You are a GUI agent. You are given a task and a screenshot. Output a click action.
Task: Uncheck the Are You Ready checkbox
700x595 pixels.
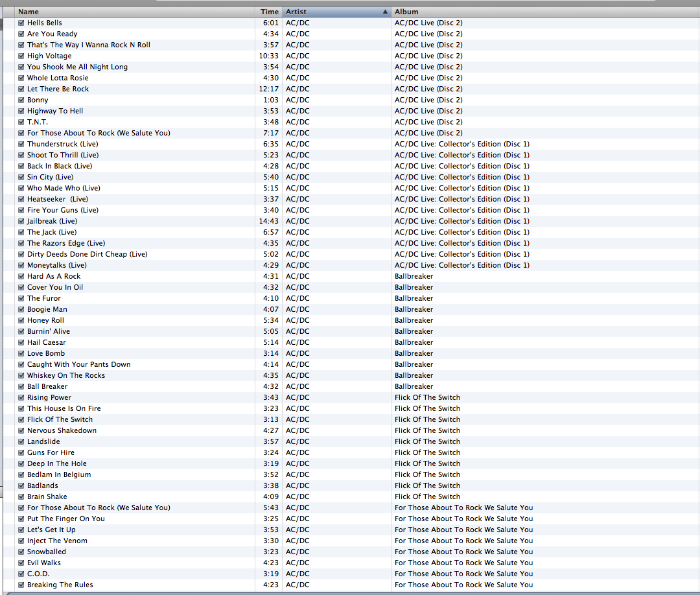click(x=21, y=34)
